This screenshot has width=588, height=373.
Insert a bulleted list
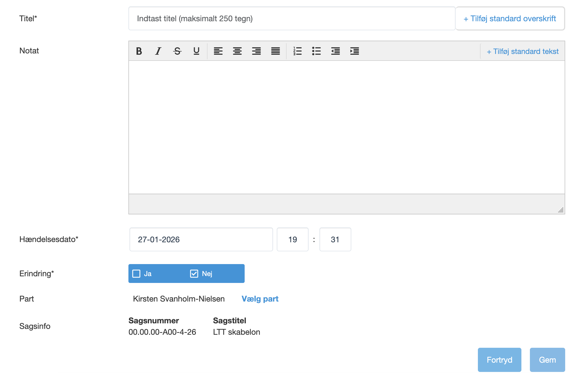click(x=316, y=51)
